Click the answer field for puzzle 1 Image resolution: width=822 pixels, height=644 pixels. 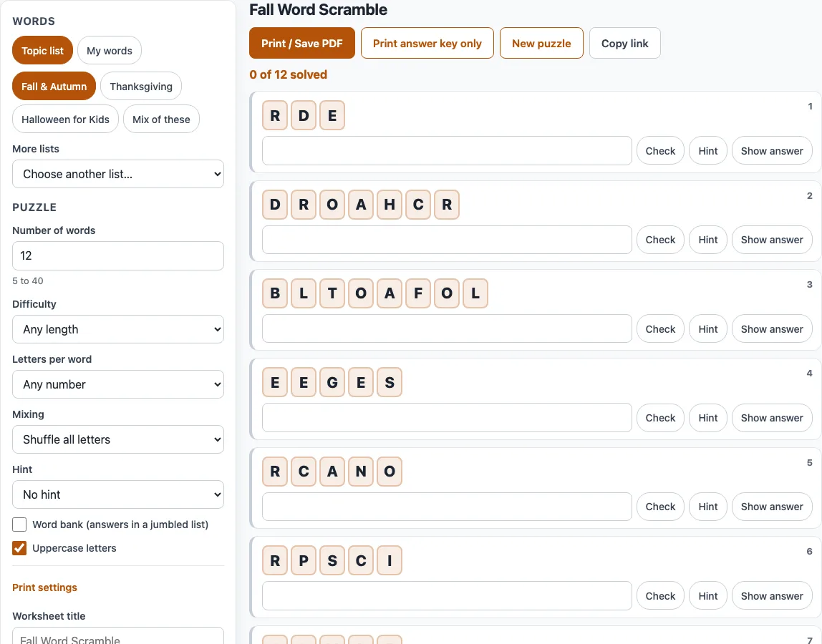(x=448, y=151)
